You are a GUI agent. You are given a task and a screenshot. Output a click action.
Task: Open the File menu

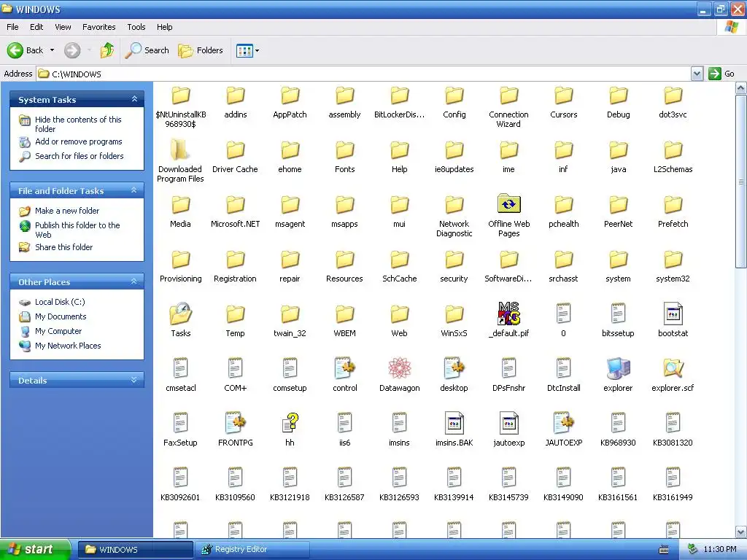click(12, 27)
